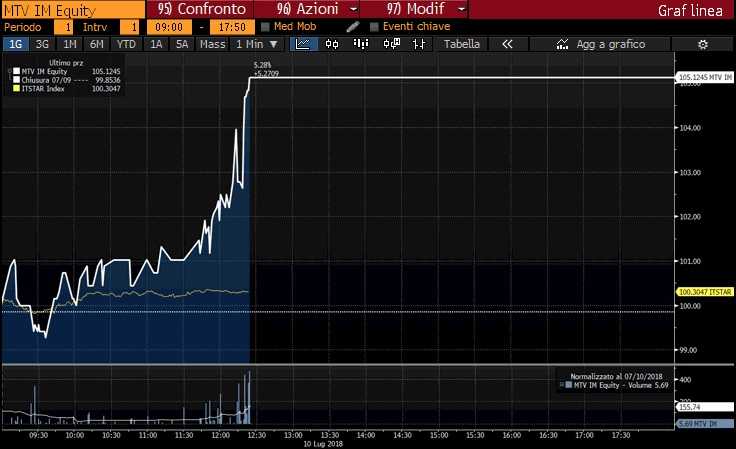736x449 pixels.
Task: Select the 5A range tab
Action: pos(182,44)
